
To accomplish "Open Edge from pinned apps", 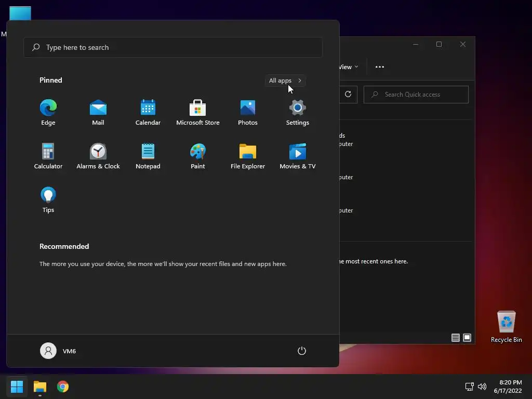I will (x=48, y=113).
